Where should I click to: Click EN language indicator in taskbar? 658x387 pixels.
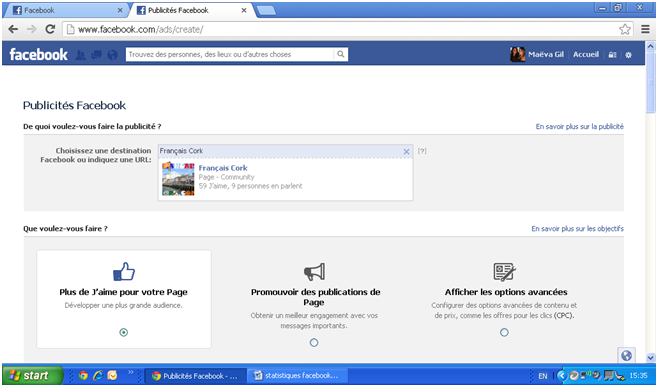pos(543,376)
